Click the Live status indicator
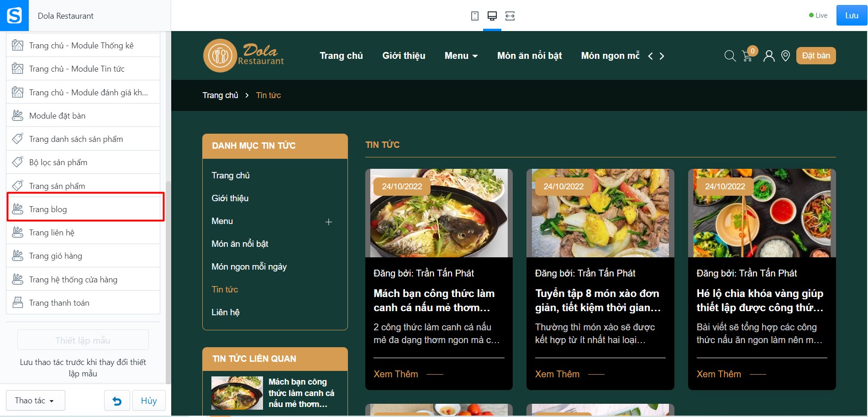Screen dimensions: 868x417 [x=818, y=16]
